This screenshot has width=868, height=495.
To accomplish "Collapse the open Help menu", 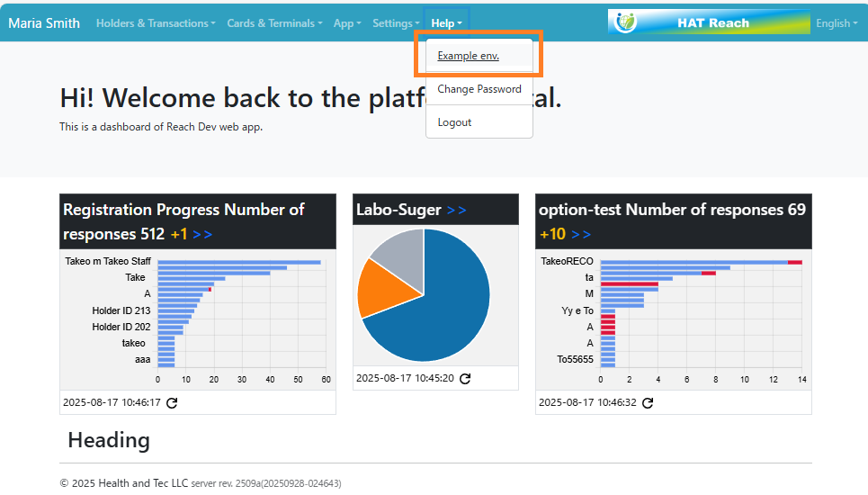I will 446,23.
